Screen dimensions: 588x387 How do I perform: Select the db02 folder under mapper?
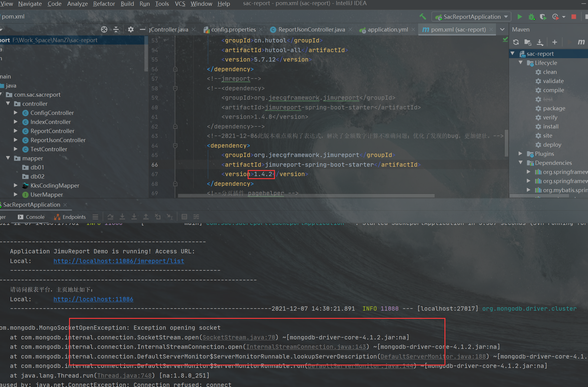click(x=37, y=176)
